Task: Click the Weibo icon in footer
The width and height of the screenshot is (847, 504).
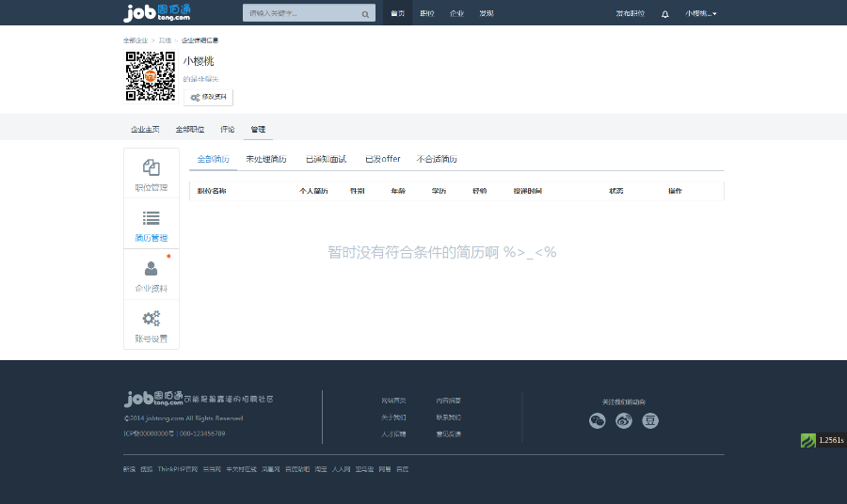Action: coord(623,420)
